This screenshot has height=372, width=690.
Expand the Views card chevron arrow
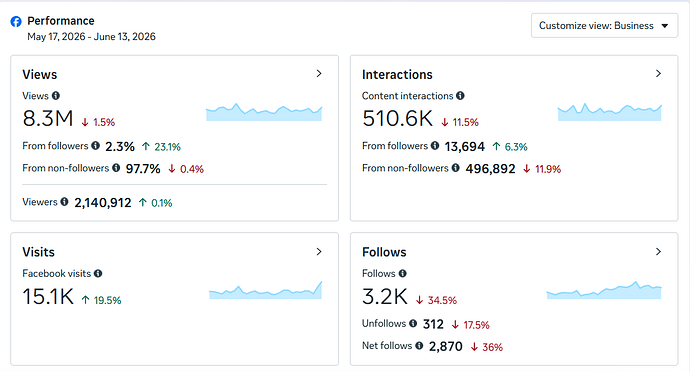coord(319,74)
